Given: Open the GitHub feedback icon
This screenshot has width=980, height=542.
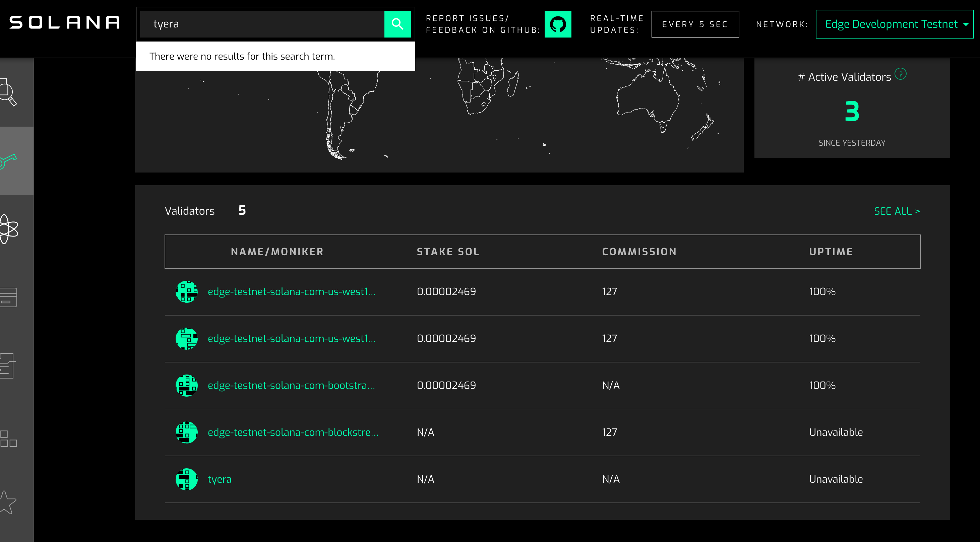Looking at the screenshot, I should (x=557, y=24).
